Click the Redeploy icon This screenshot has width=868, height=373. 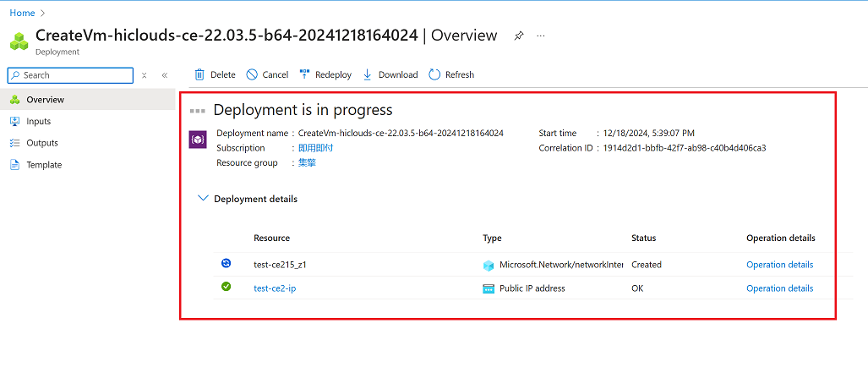[x=304, y=74]
